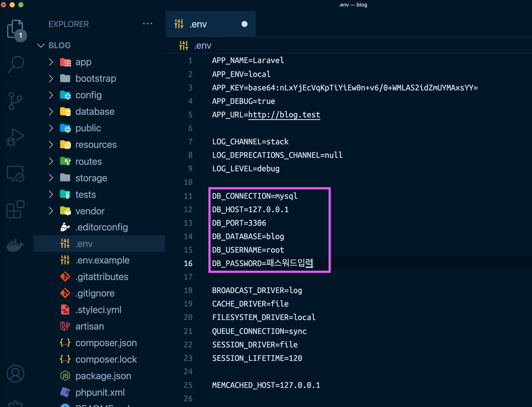Screen dimensions: 532x407
Task: Click the DB_PASSWORD line in the editor
Action: pyautogui.click(x=262, y=263)
